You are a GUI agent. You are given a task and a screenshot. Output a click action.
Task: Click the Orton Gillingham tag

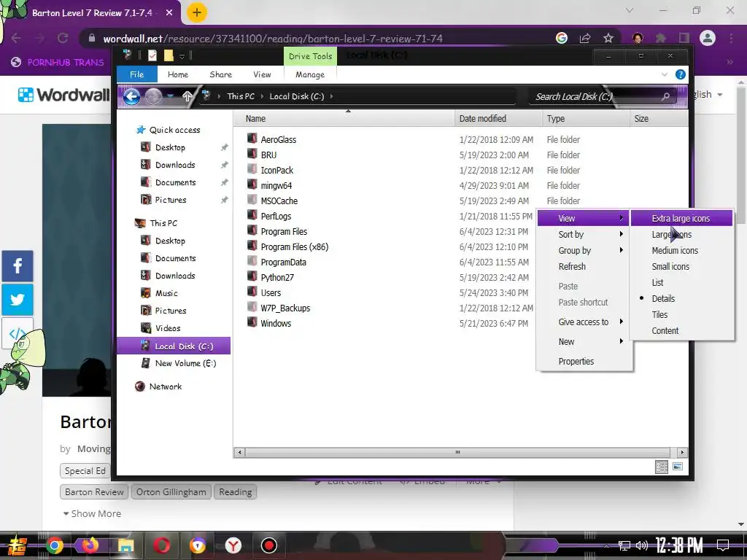171,492
